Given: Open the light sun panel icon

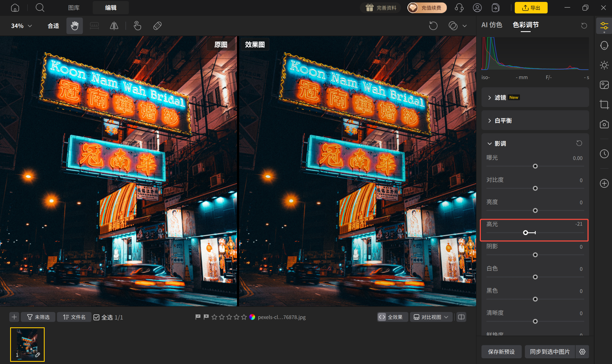Looking at the screenshot, I should coord(604,65).
